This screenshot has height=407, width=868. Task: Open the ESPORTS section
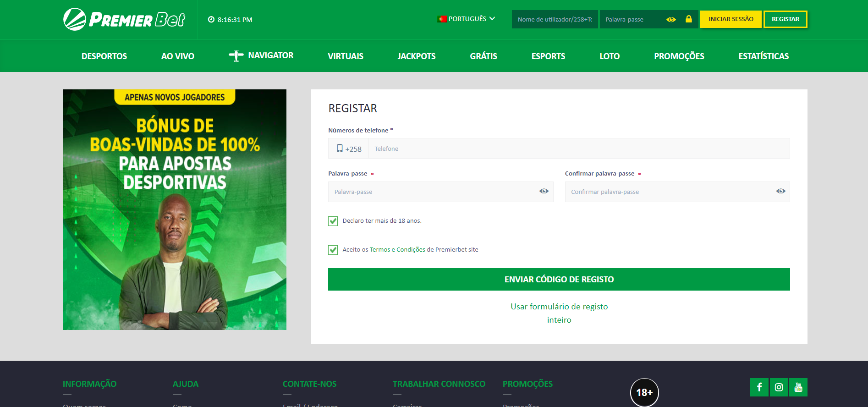pos(548,56)
